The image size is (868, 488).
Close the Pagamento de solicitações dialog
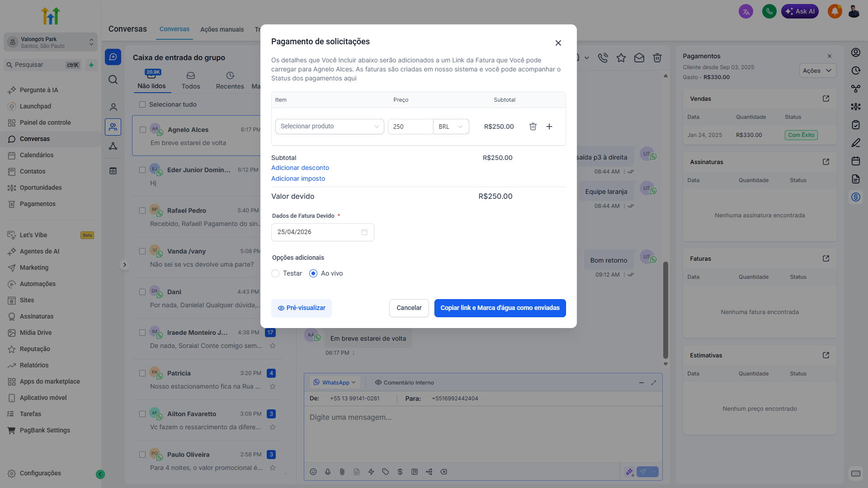(x=558, y=43)
